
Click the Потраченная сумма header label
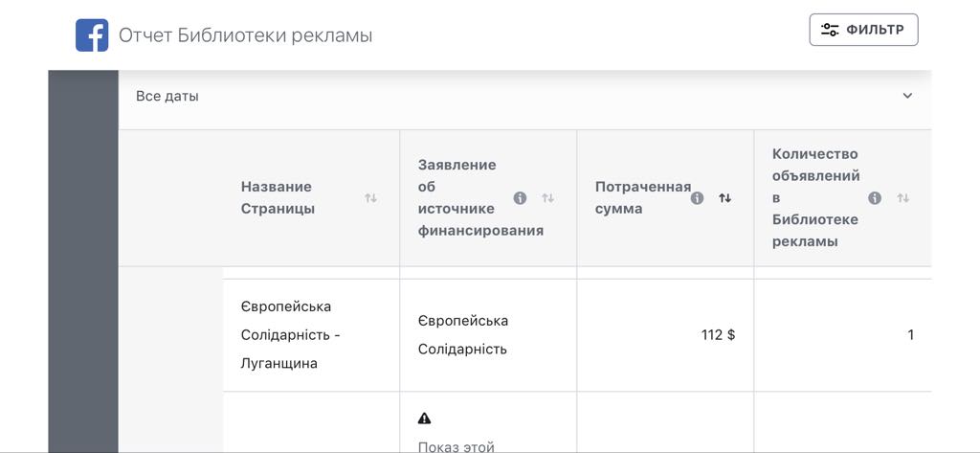click(643, 197)
